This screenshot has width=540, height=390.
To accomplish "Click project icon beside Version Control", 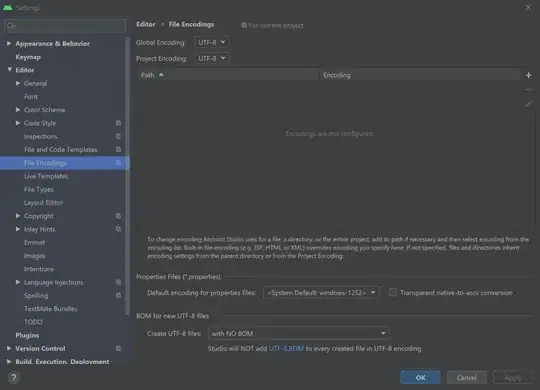I will pos(118,348).
